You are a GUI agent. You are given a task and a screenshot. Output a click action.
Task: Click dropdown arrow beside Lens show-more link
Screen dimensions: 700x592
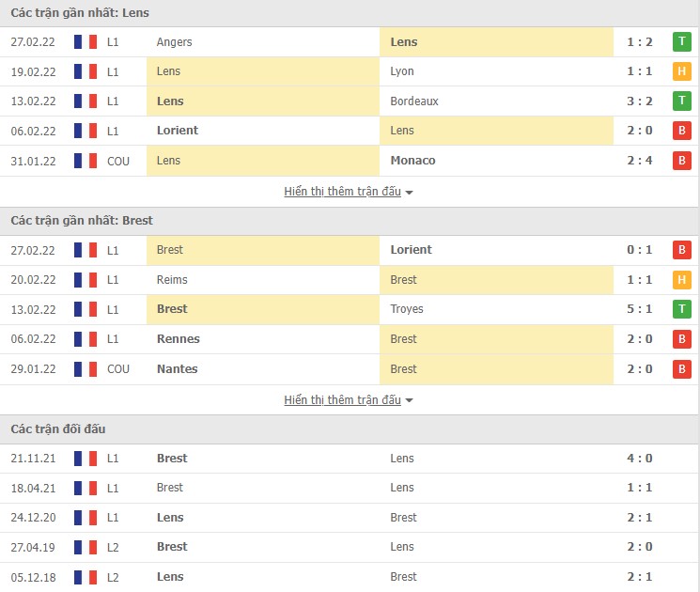tap(409, 193)
